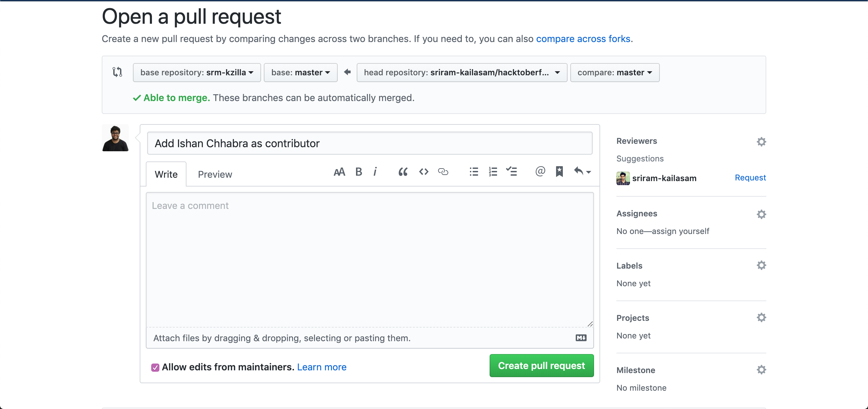868x409 pixels.
Task: Open the head repository dropdown
Action: coord(461,73)
